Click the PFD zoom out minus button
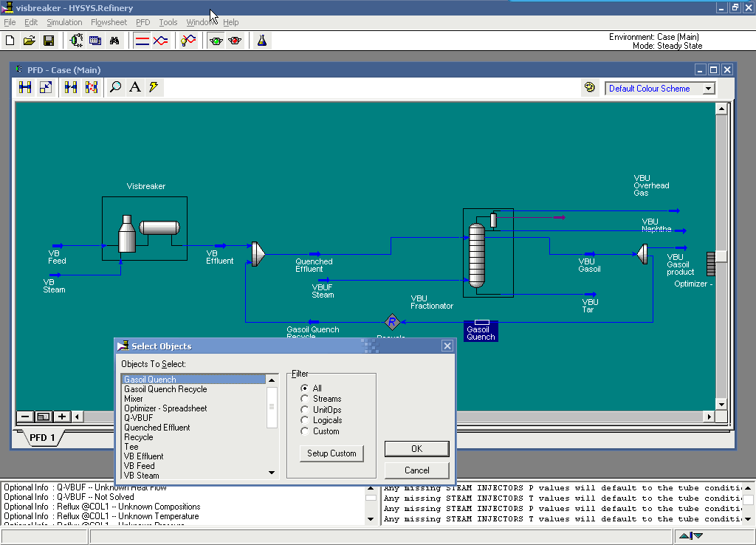 [x=25, y=417]
